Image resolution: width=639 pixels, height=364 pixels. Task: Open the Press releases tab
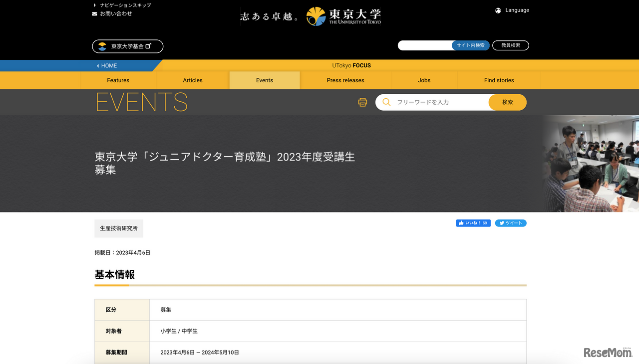click(x=345, y=80)
